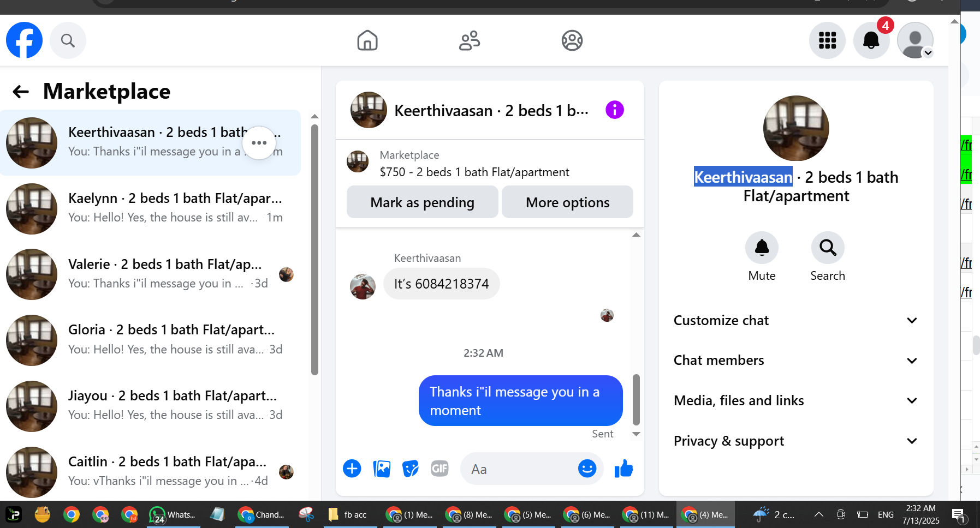Click the message thread scroll-down arrow
This screenshot has height=528, width=980.
click(x=636, y=434)
